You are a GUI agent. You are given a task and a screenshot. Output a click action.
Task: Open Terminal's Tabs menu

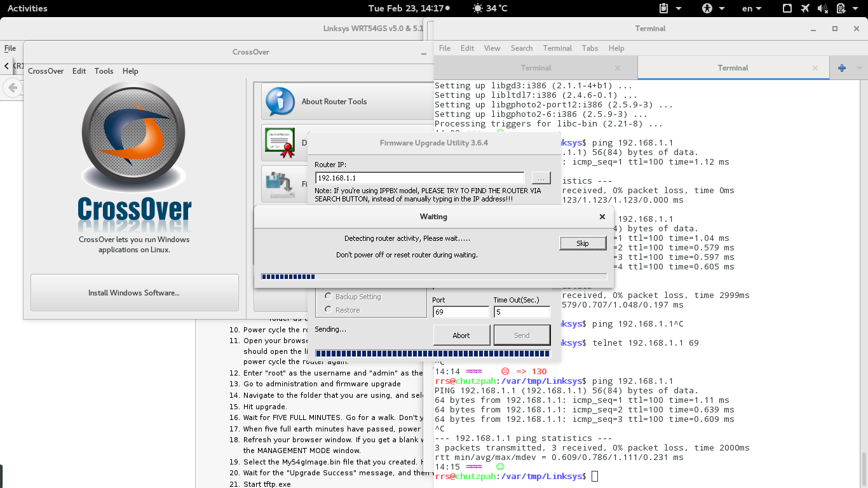pyautogui.click(x=590, y=48)
